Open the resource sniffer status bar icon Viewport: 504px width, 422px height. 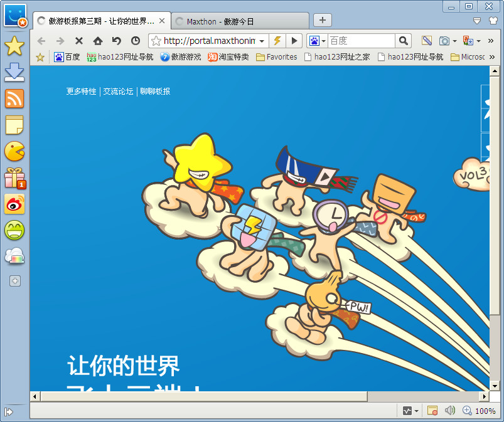point(407,411)
